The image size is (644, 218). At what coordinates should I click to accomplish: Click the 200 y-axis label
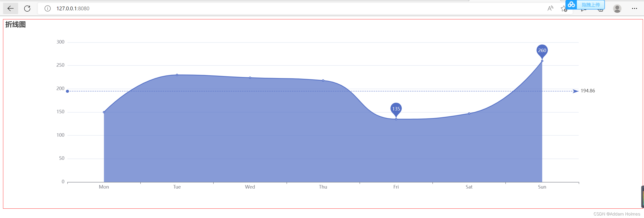pos(60,89)
